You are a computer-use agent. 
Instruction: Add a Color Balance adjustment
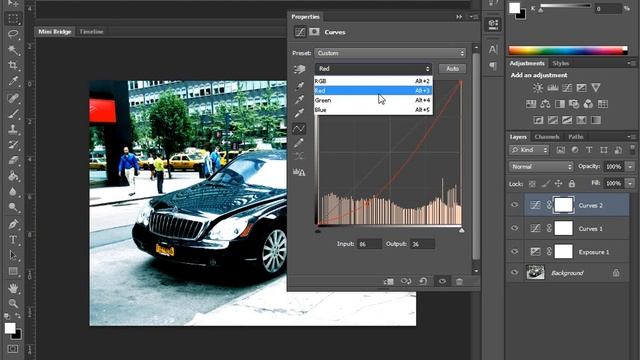[545, 104]
